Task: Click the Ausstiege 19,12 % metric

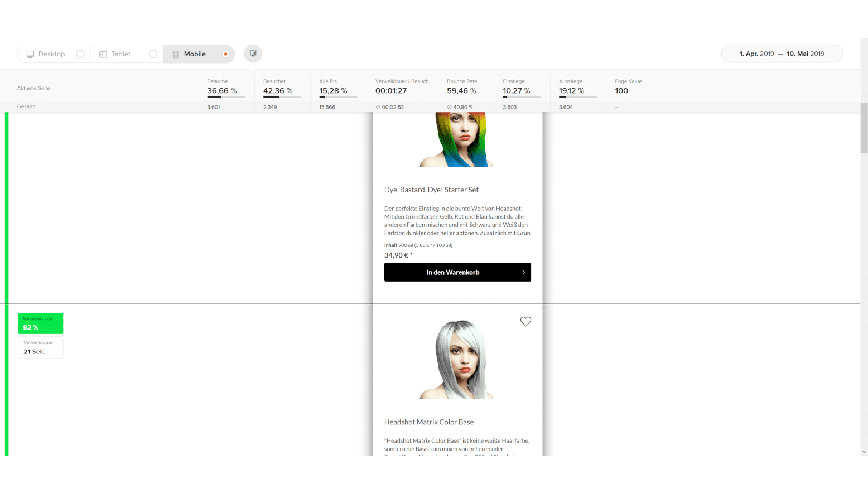Action: point(578,88)
